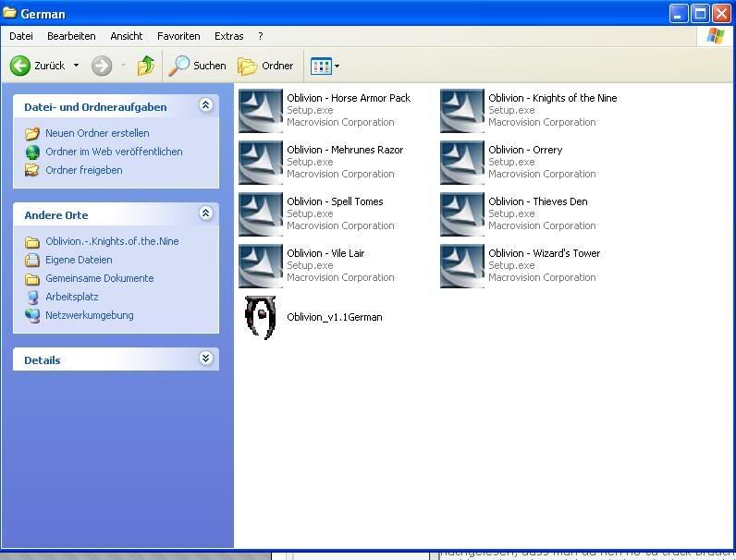Open the Ansicht menu

(x=127, y=36)
